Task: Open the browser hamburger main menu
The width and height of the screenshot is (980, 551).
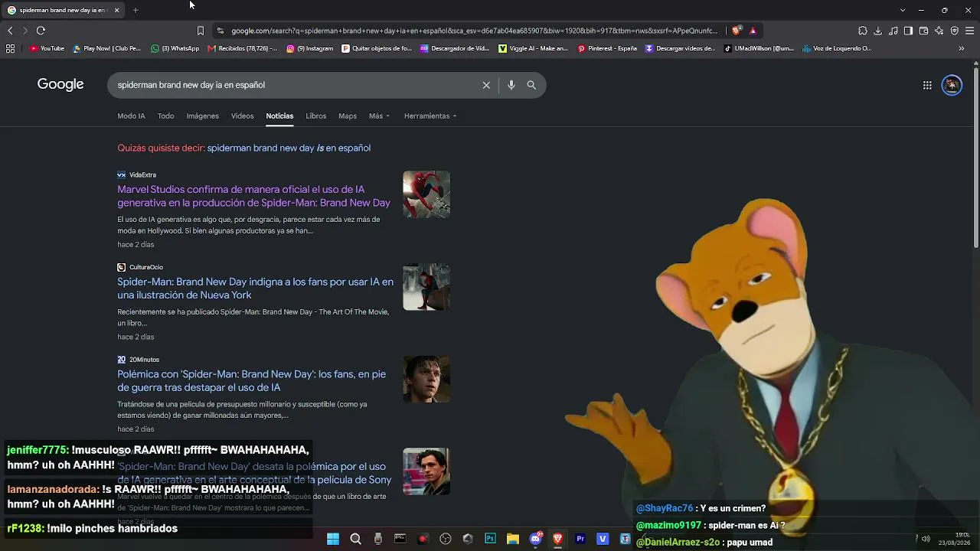Action: click(970, 31)
